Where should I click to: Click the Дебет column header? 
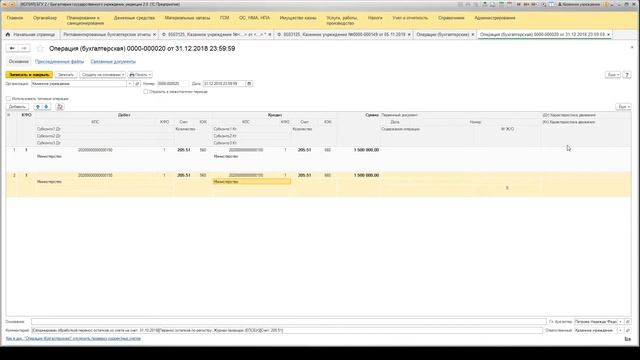[x=124, y=115]
